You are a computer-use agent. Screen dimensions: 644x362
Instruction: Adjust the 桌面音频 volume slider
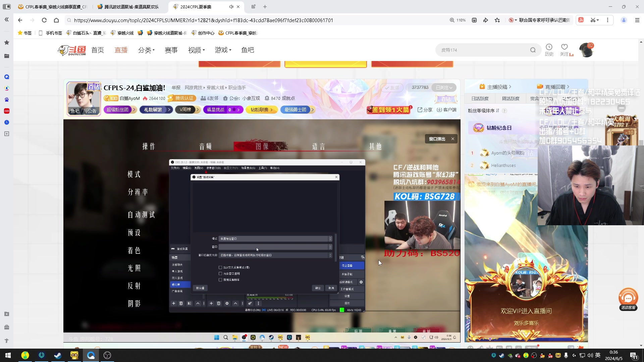[270, 298]
